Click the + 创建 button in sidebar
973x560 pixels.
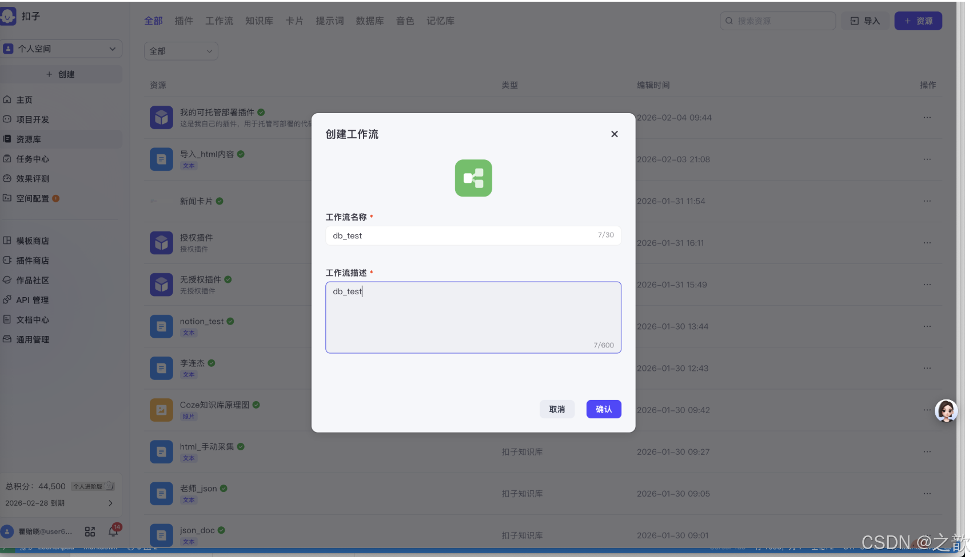coord(61,74)
